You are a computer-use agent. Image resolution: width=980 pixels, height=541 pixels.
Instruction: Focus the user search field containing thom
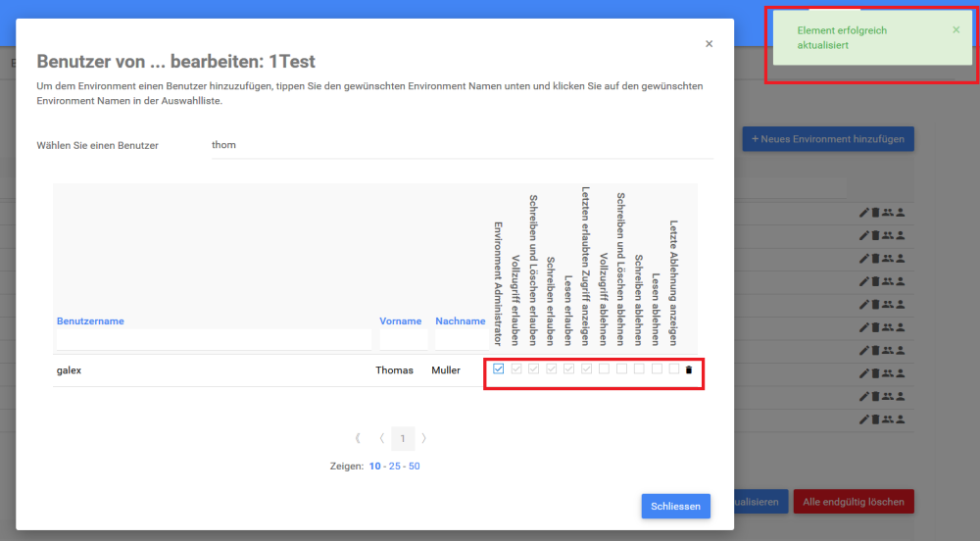tap(461, 145)
